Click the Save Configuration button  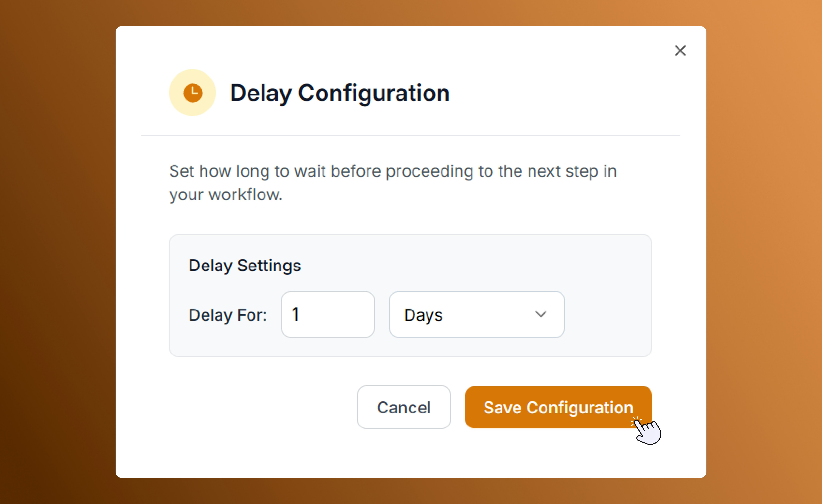point(558,407)
